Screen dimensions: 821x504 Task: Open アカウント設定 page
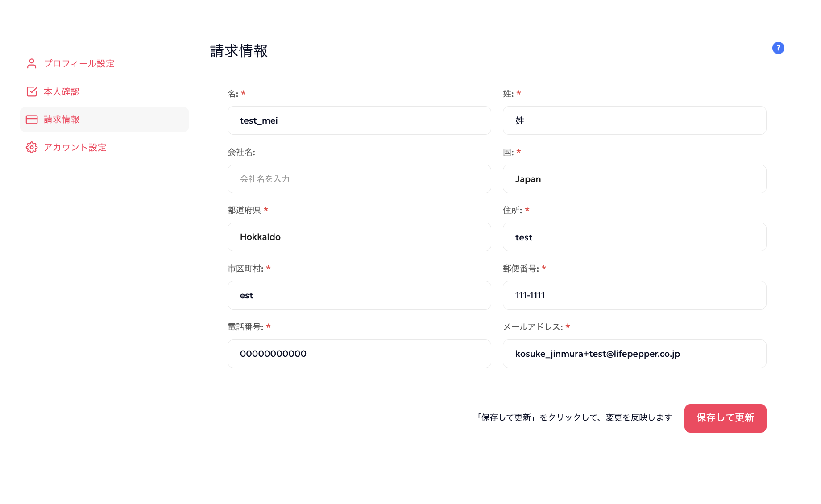point(75,148)
